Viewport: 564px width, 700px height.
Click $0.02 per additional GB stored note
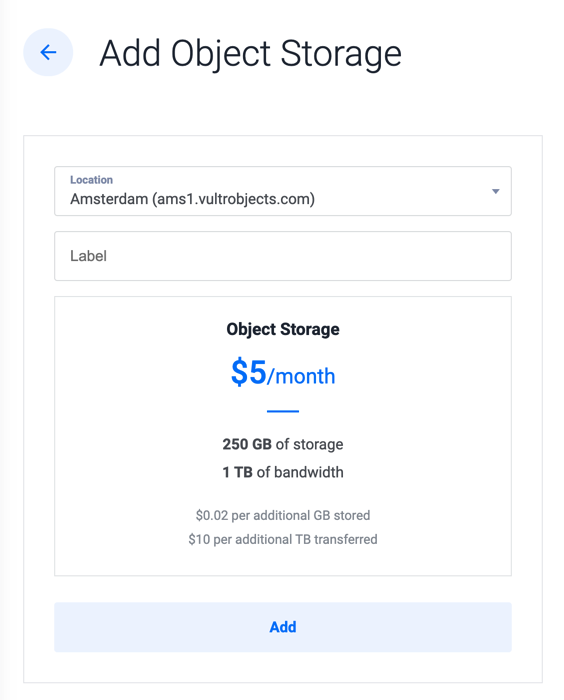click(283, 515)
